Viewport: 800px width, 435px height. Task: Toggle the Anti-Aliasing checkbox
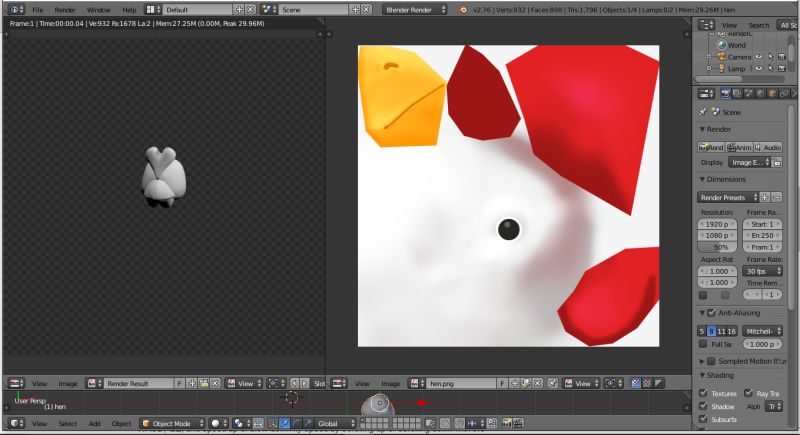coord(711,313)
